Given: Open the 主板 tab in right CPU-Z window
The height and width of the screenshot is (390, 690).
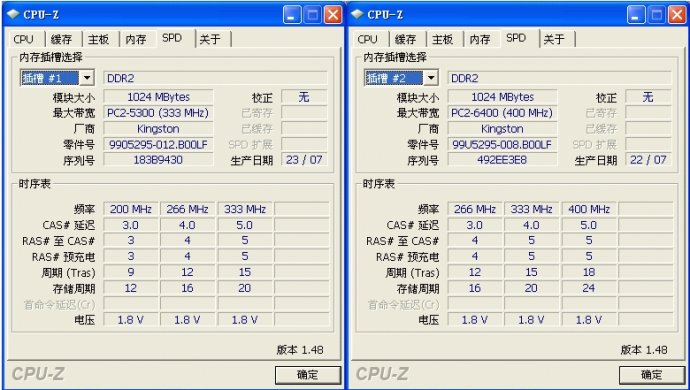Looking at the screenshot, I should pyautogui.click(x=443, y=39).
